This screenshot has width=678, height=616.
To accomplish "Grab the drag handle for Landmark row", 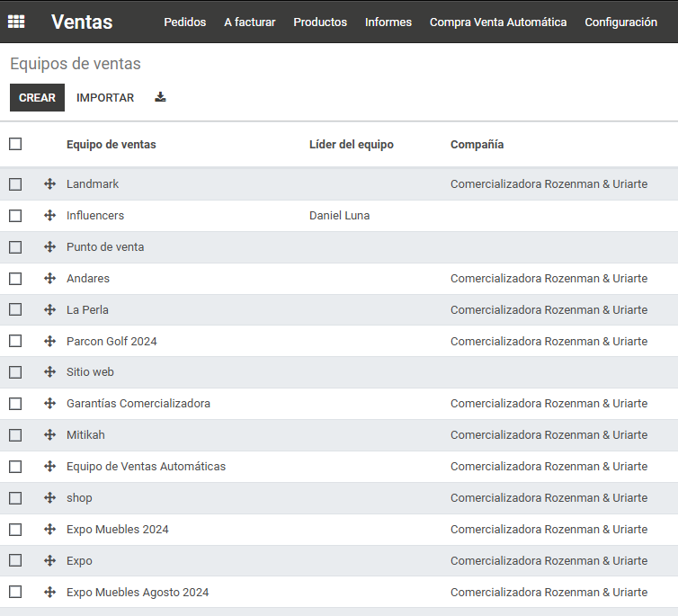I will point(49,184).
